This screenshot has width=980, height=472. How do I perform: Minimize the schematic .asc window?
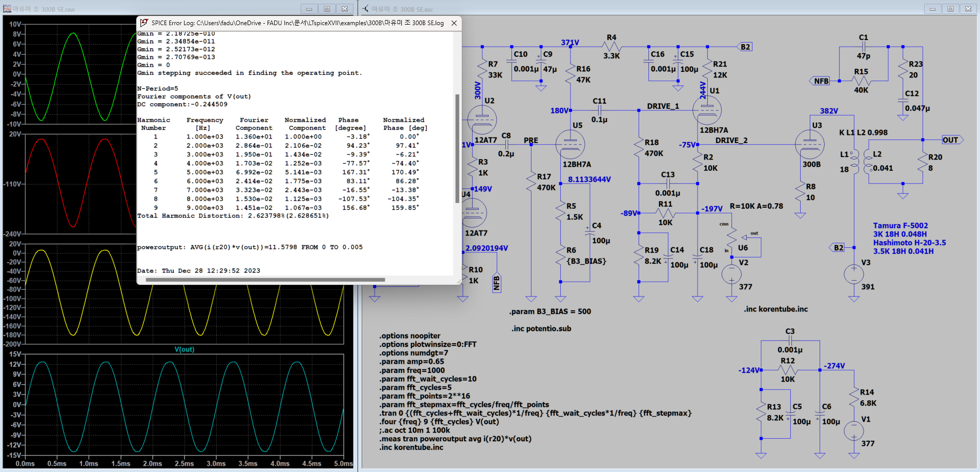[x=933, y=9]
